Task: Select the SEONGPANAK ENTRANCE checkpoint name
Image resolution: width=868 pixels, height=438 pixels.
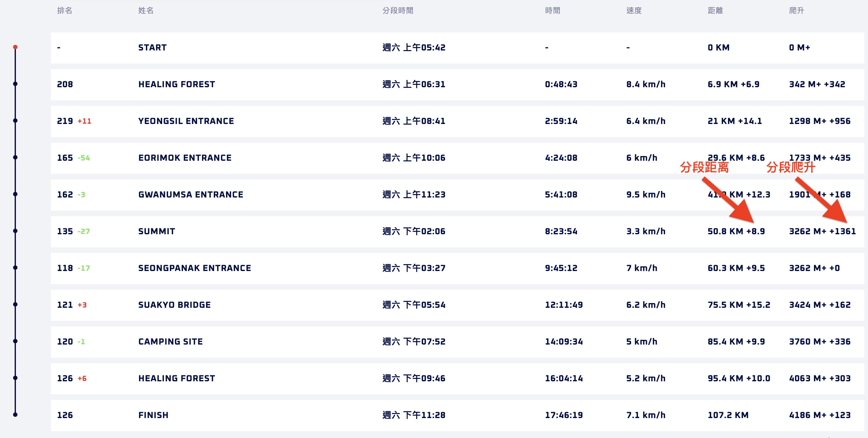Action: click(x=195, y=268)
